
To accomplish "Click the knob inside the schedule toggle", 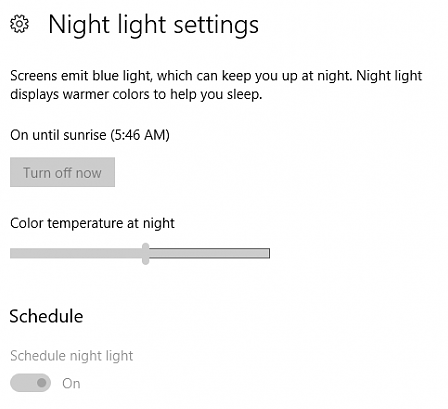I will [42, 383].
